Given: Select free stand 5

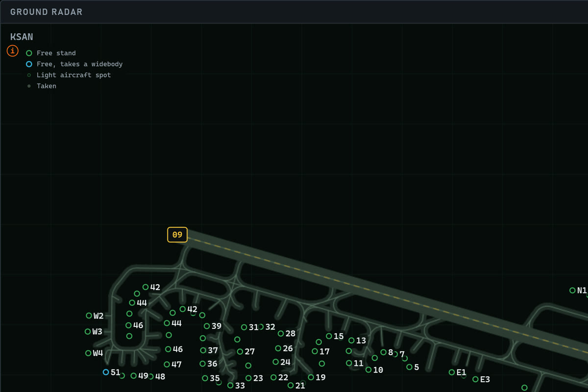Looking at the screenshot, I should 410,367.
